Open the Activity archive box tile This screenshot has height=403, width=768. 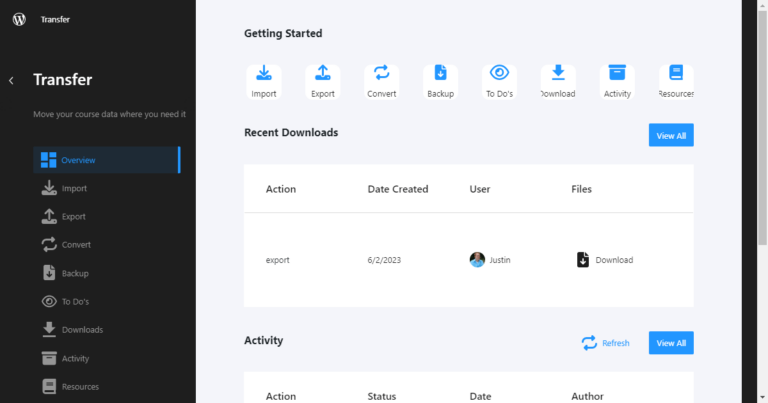tap(617, 82)
